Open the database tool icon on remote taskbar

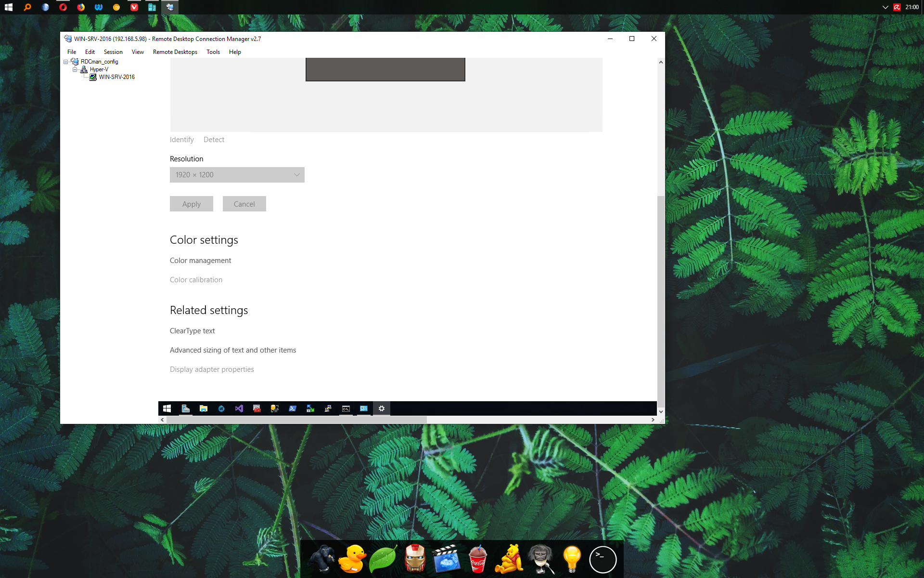(275, 408)
